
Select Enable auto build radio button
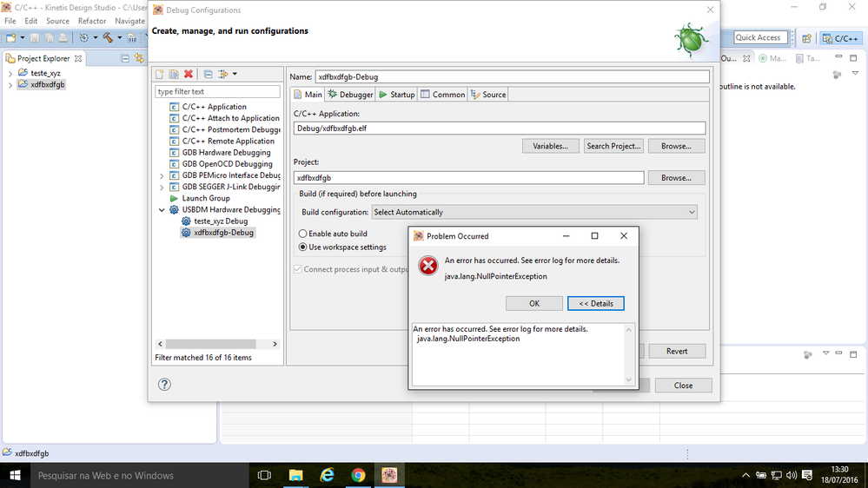point(303,234)
